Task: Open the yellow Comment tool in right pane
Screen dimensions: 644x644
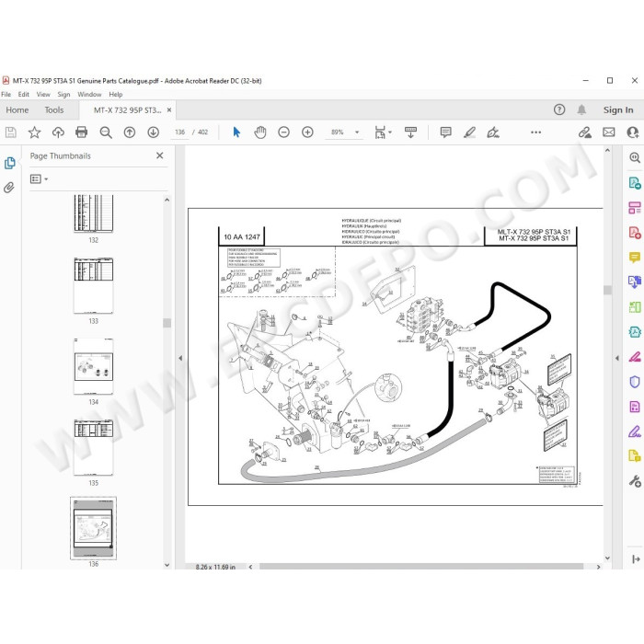Action: (635, 258)
